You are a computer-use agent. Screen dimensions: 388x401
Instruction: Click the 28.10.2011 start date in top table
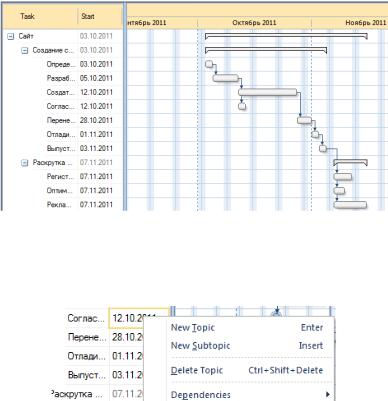pos(96,120)
